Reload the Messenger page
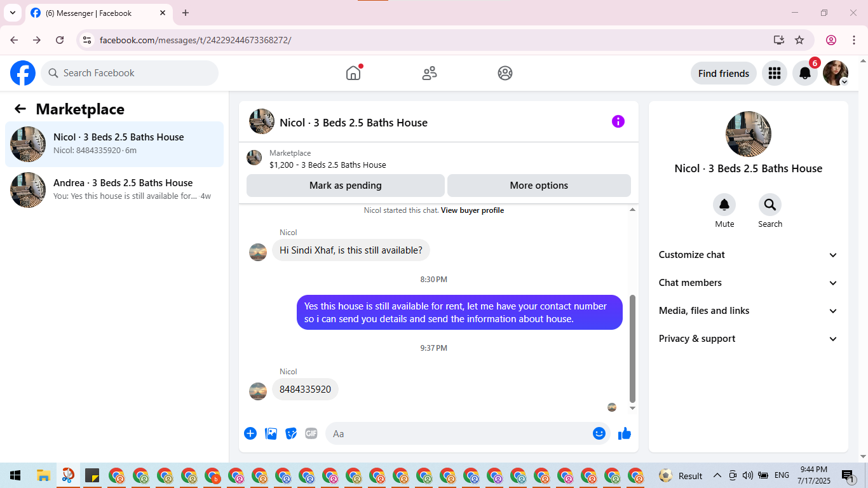The image size is (868, 488). click(60, 40)
